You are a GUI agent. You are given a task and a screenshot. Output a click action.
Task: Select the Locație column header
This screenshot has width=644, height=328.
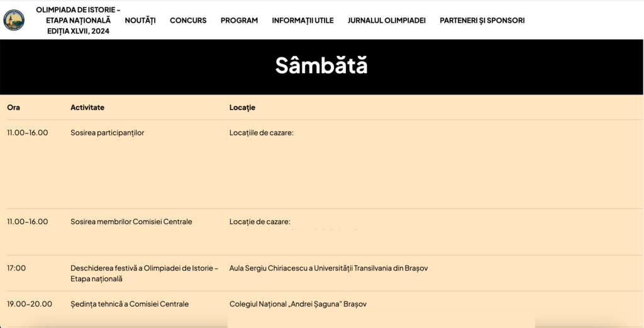point(242,108)
